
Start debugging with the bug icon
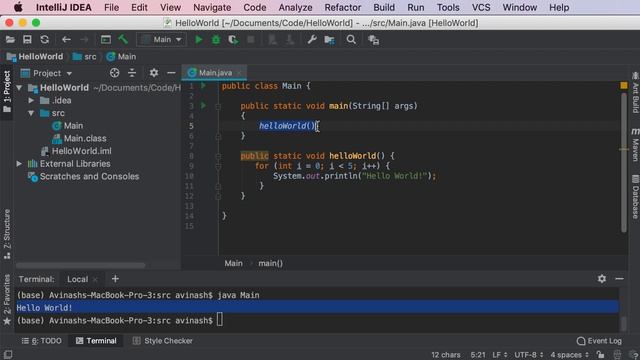pos(216,40)
